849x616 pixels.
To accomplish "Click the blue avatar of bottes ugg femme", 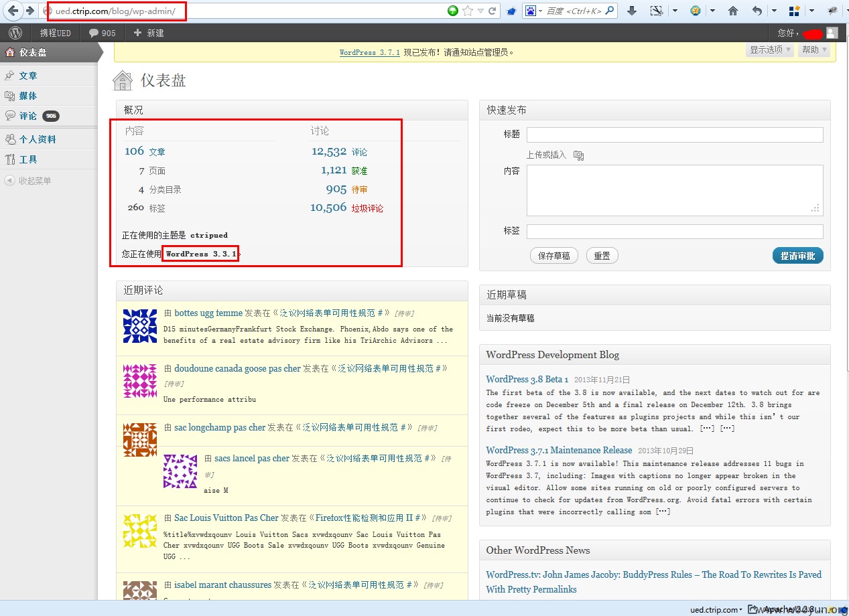I will point(140,326).
